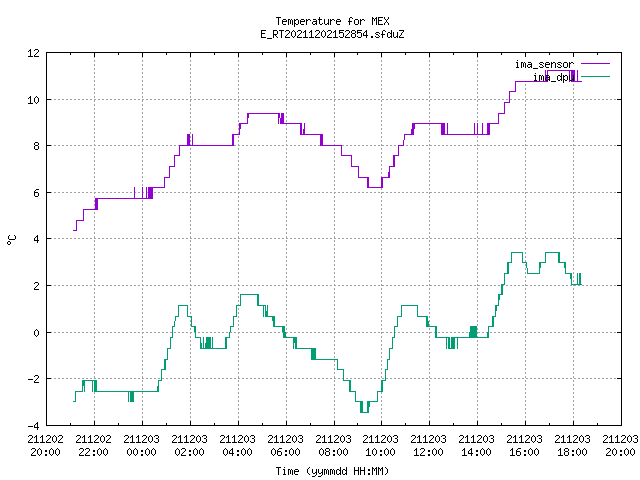Click the x-axis tick "211203 04:00"
The image size is (640, 480).
pos(238,445)
